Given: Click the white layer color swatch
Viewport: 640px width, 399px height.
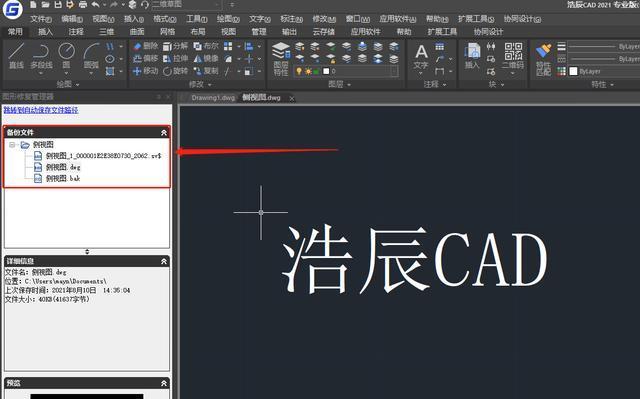Looking at the screenshot, I should (x=326, y=71).
